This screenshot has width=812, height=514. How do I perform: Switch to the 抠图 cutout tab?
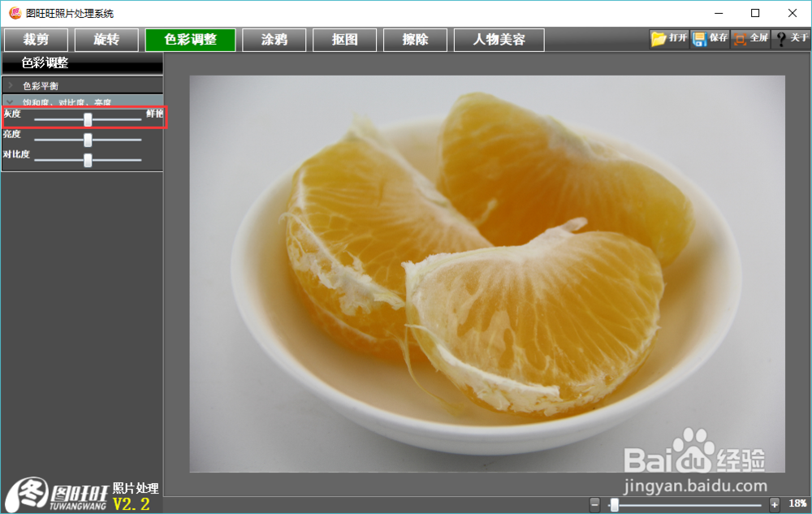tap(344, 40)
